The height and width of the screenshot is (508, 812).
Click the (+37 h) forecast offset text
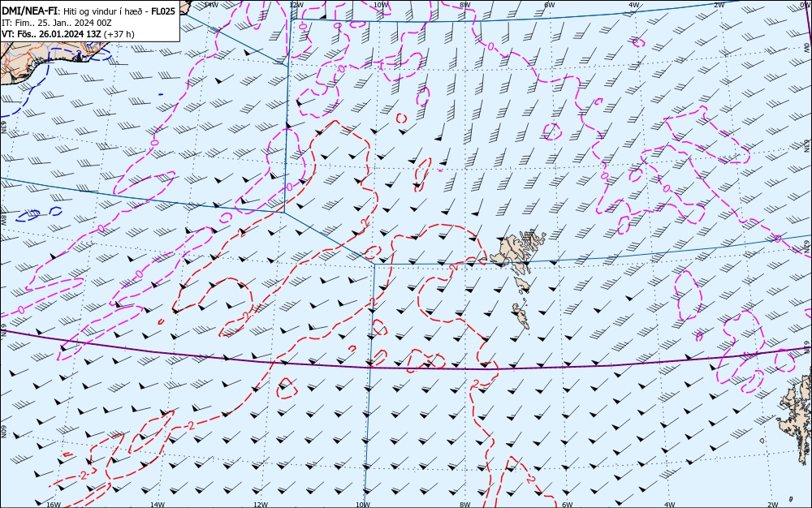click(119, 34)
